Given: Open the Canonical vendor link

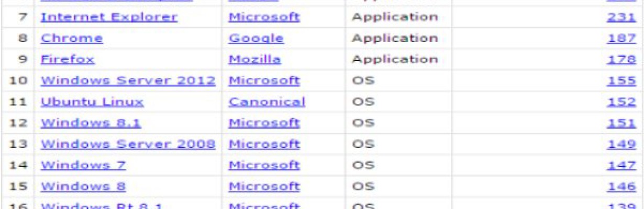Looking at the screenshot, I should [x=267, y=101].
